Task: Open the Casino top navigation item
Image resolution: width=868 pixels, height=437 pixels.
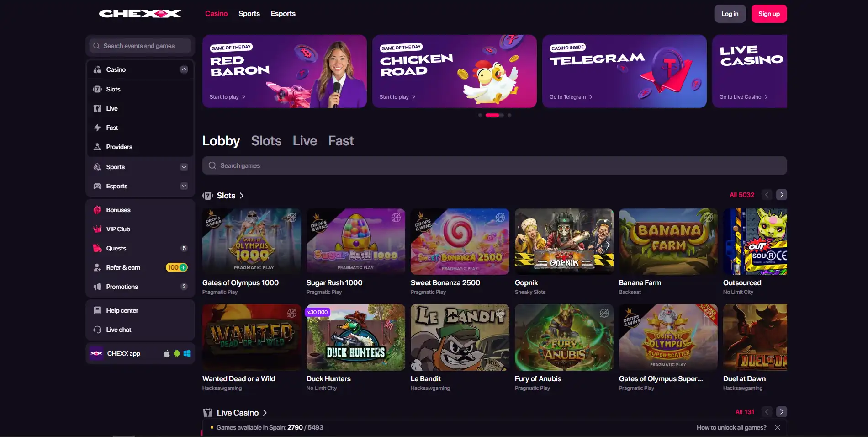Action: pos(216,14)
